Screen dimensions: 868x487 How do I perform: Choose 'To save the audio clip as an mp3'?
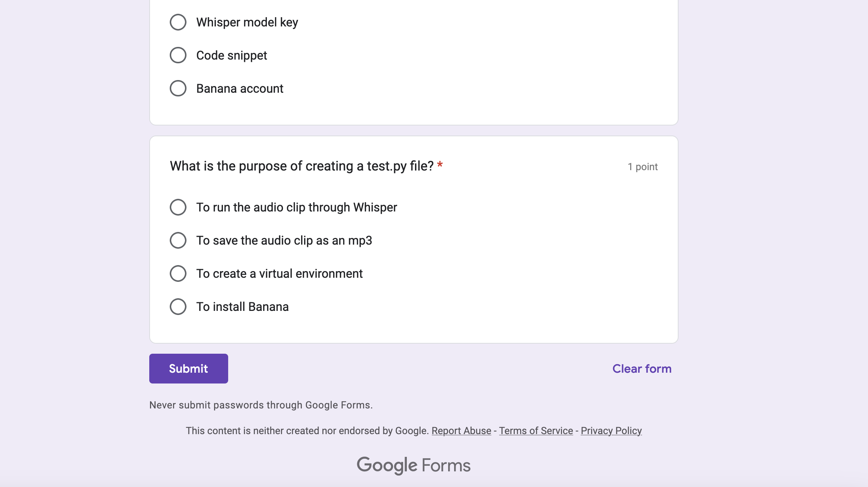click(178, 241)
